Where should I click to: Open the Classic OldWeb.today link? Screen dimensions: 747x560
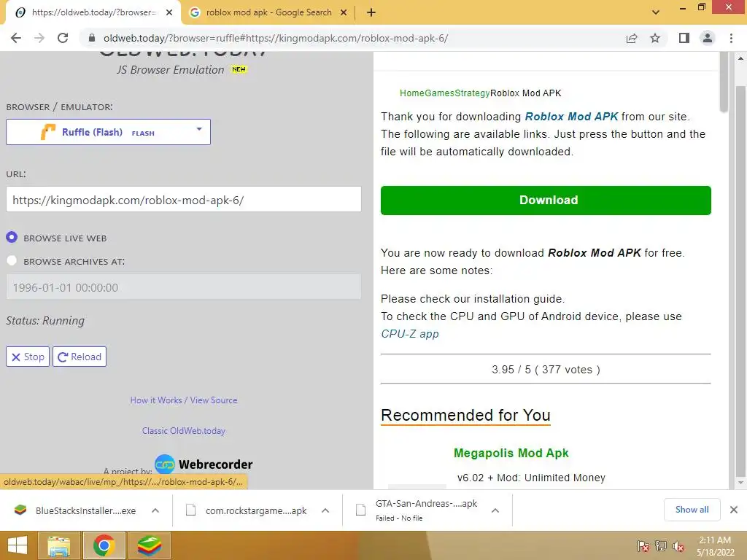point(184,431)
